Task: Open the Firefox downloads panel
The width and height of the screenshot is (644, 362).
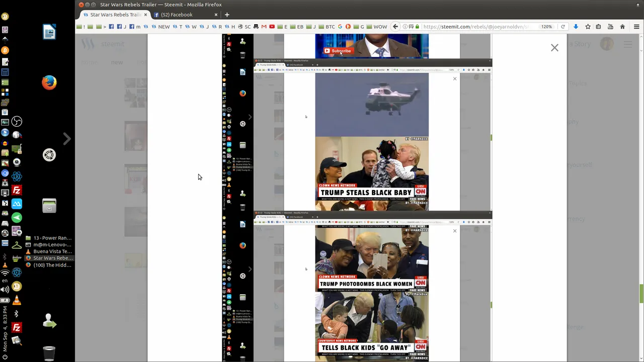Action: pyautogui.click(x=576, y=27)
